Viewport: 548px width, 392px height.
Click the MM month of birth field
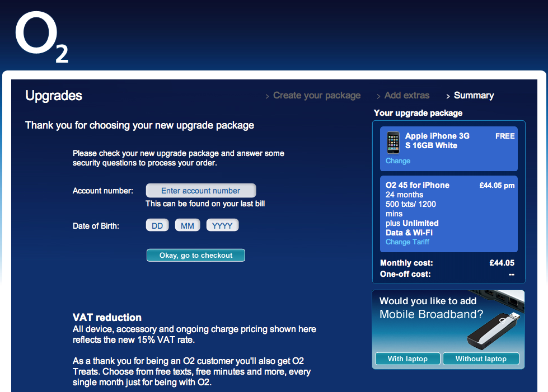(188, 225)
